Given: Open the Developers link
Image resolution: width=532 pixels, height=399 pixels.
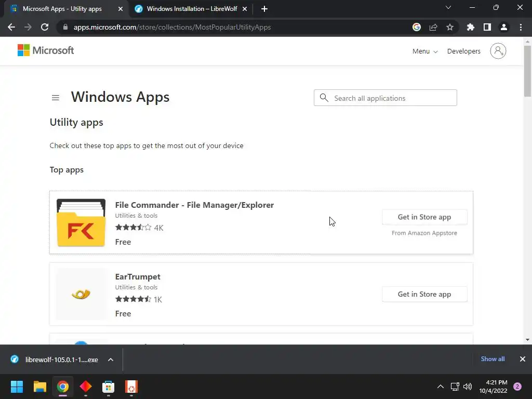Looking at the screenshot, I should [463, 51].
